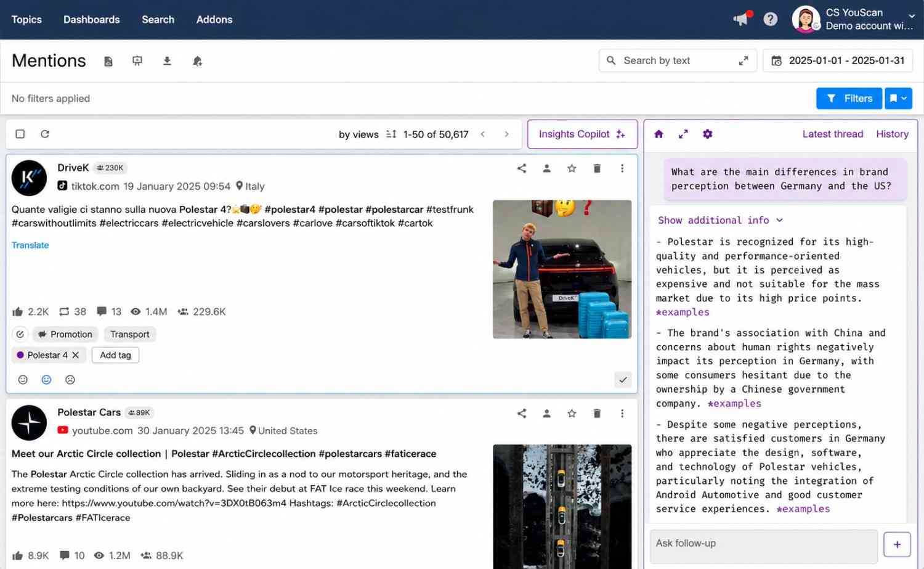This screenshot has height=569, width=924.
Task: Set neutral sentiment on DriveK mention
Action: tap(23, 380)
